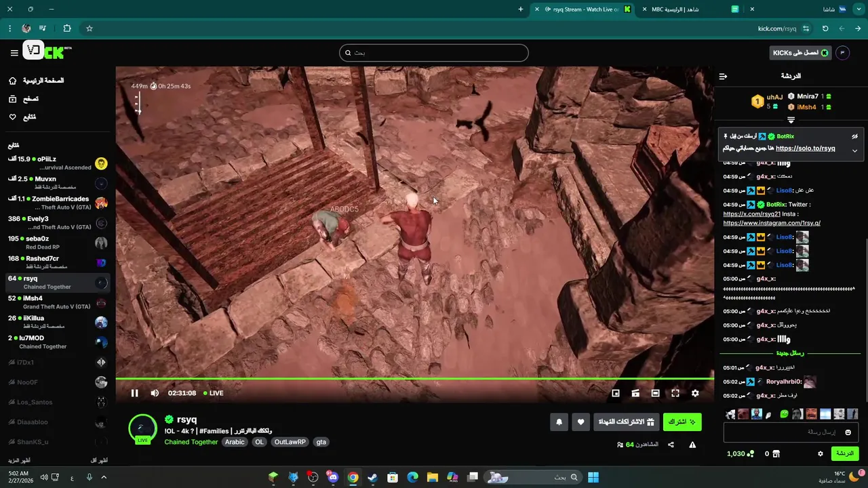Image resolution: width=868 pixels, height=488 pixels.
Task: Enter fullscreen video mode
Action: click(x=675, y=393)
